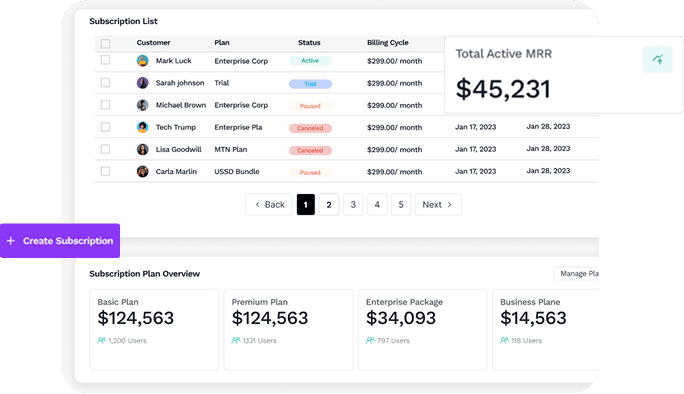The image size is (684, 394).
Task: Open the Premium Plan card
Action: point(289,329)
